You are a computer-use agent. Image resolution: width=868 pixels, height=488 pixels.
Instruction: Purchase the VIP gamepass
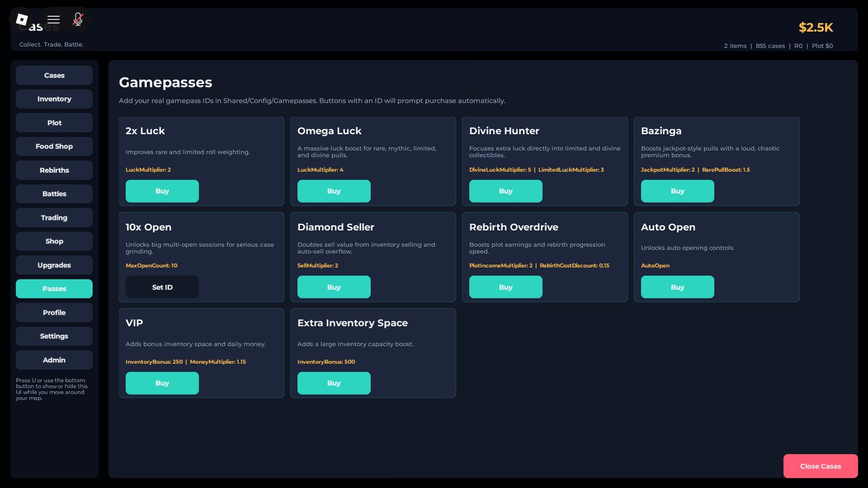coord(162,383)
